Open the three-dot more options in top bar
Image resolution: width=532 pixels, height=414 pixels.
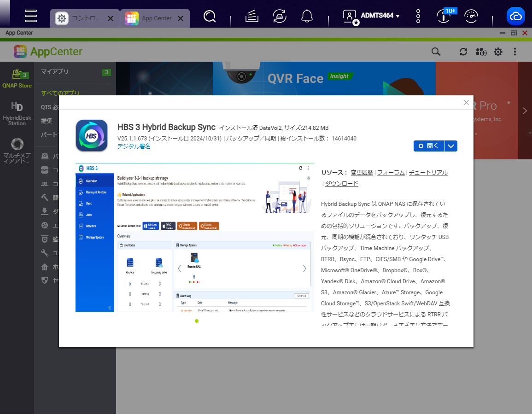[x=418, y=16]
